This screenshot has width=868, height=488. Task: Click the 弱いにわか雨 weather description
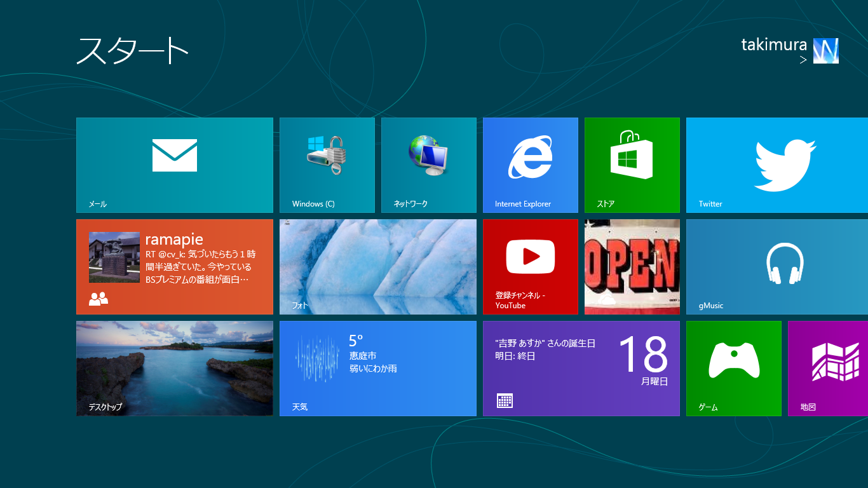(x=373, y=369)
